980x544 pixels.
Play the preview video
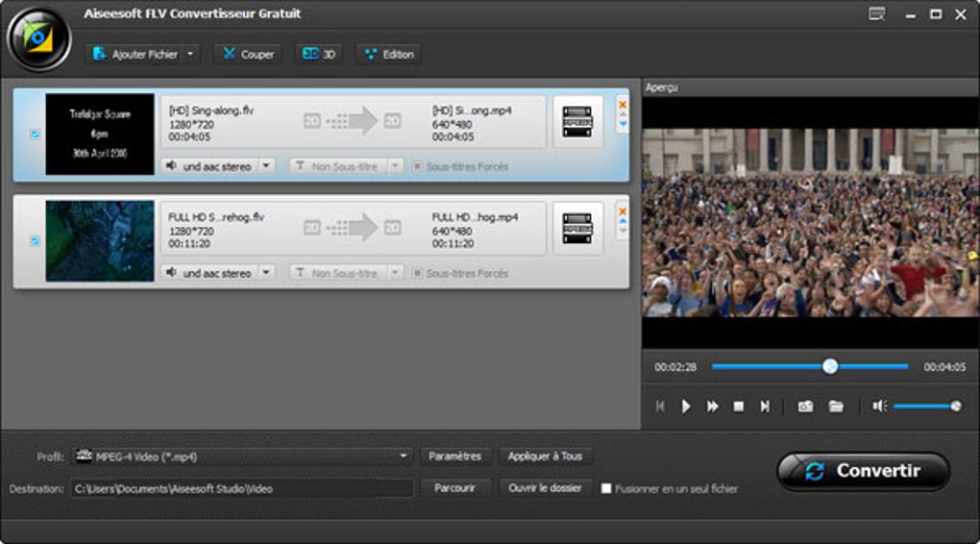pos(686,407)
